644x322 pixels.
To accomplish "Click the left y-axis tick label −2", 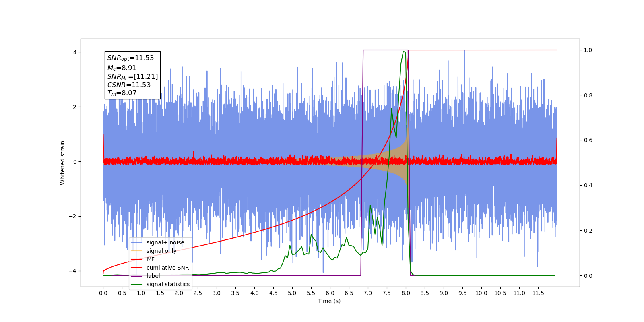I will (x=73, y=216).
